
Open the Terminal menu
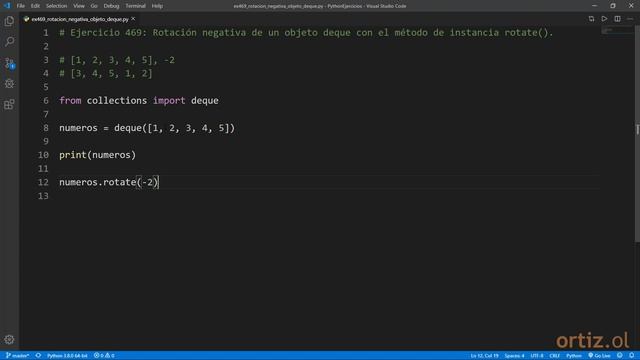coord(136,6)
